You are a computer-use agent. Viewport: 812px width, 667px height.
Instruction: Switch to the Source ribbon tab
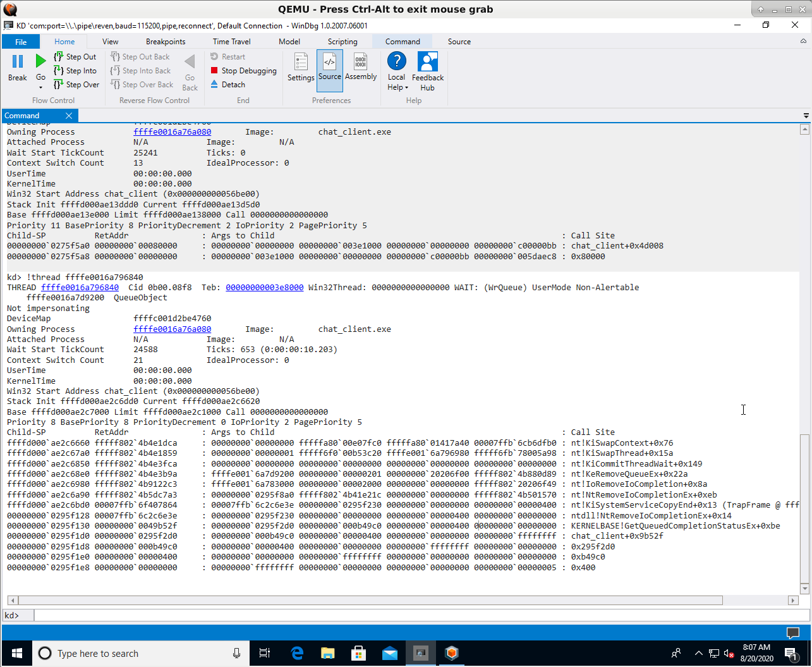[x=459, y=42]
